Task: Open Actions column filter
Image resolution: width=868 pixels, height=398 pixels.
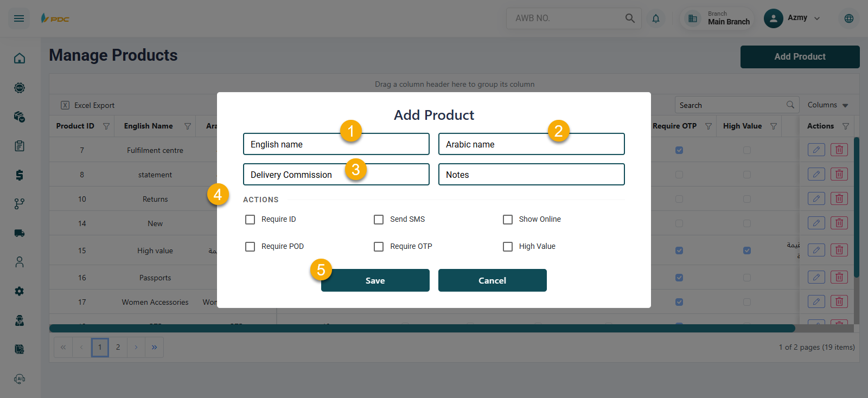Action: [x=846, y=126]
